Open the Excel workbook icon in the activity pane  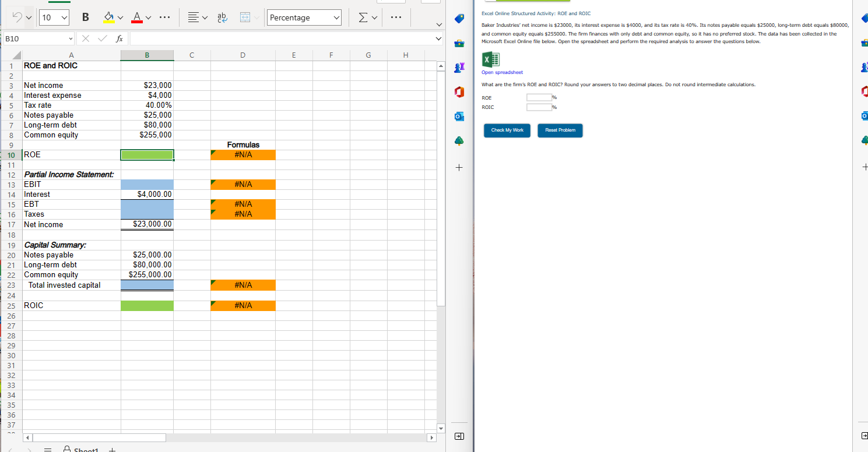click(x=490, y=59)
